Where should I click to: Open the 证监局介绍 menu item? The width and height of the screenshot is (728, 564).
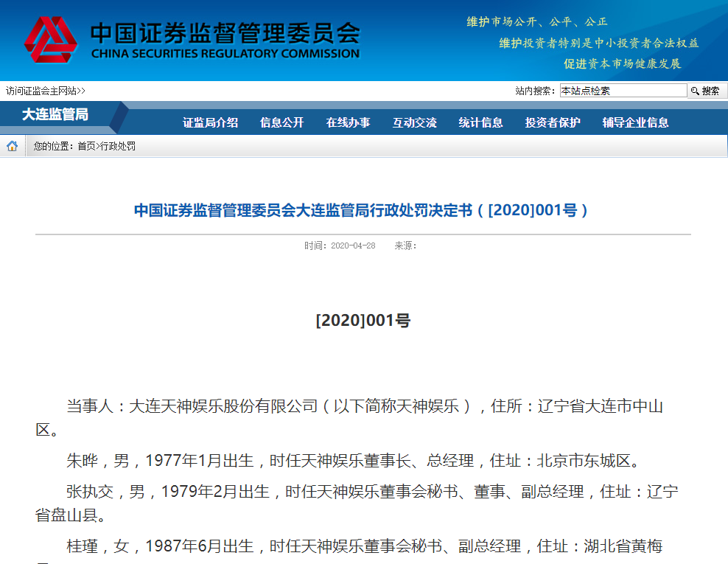coord(210,122)
